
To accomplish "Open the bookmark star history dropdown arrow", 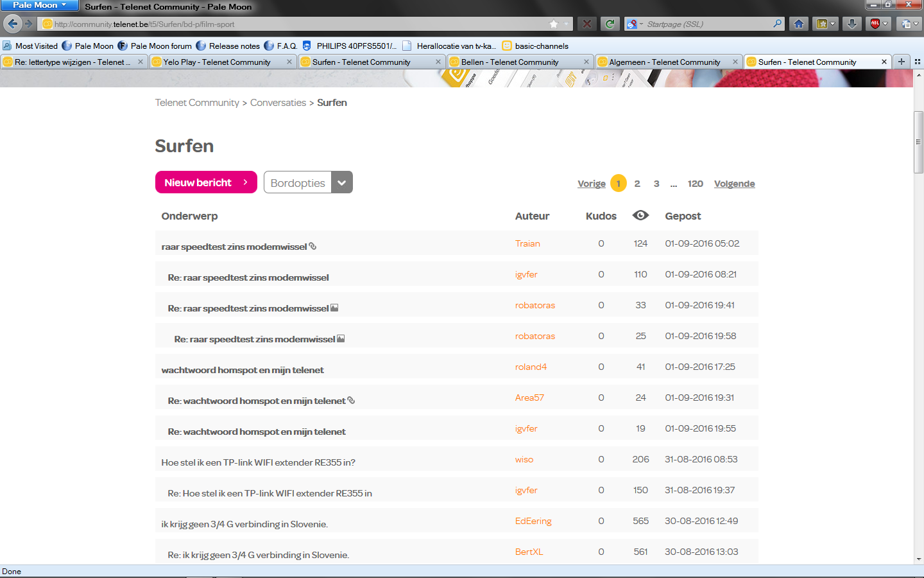I will pyautogui.click(x=566, y=24).
